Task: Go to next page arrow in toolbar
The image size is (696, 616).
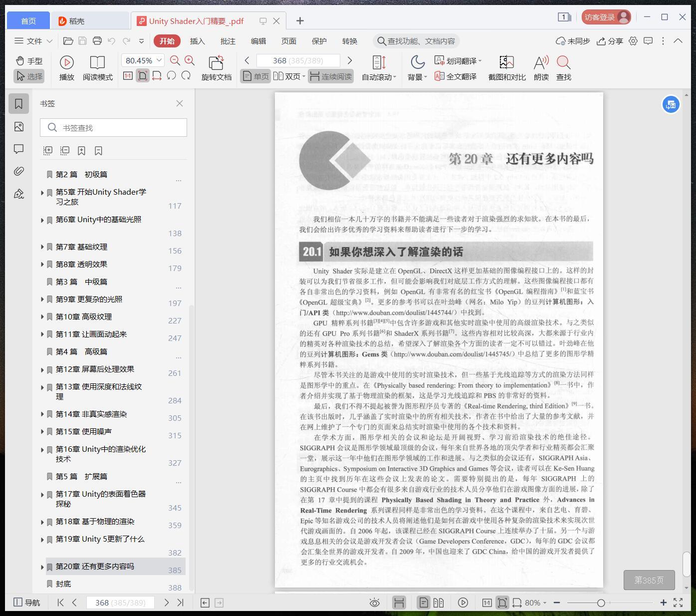Action: coord(350,60)
